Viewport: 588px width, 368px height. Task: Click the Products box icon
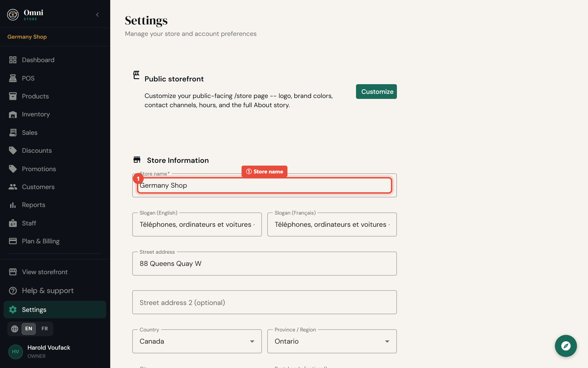pos(13,96)
